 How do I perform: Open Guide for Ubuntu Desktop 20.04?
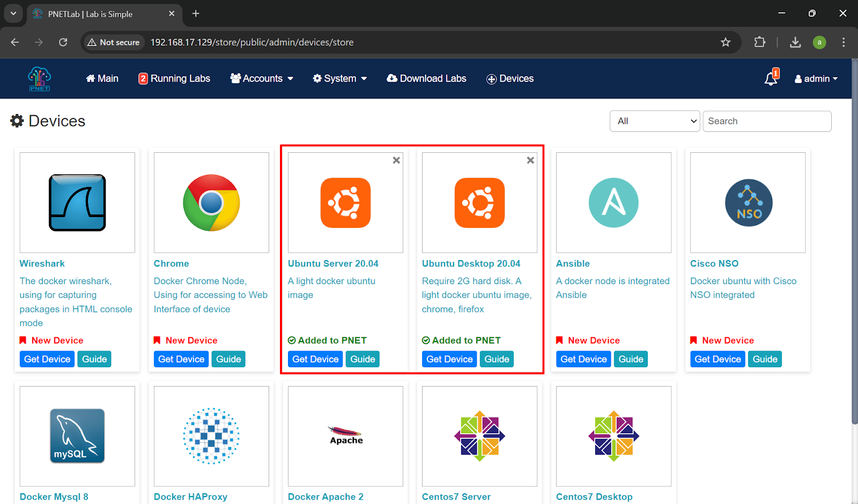(x=497, y=359)
